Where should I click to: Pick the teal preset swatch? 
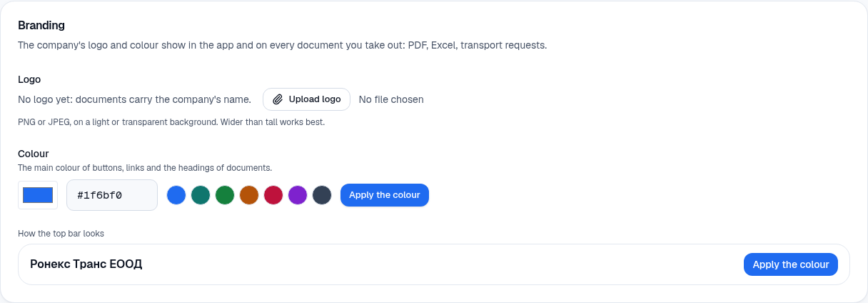(201, 195)
